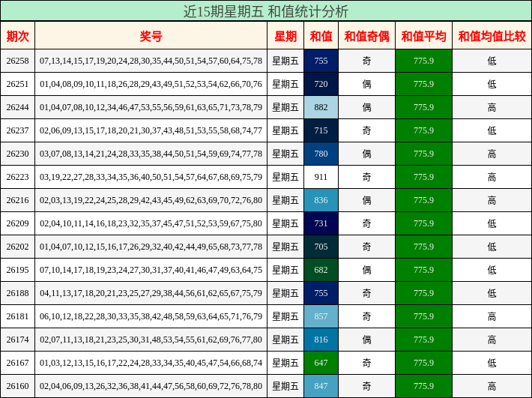Select issue number 26188
Screen dimensions: 532x398
(x=18, y=293)
